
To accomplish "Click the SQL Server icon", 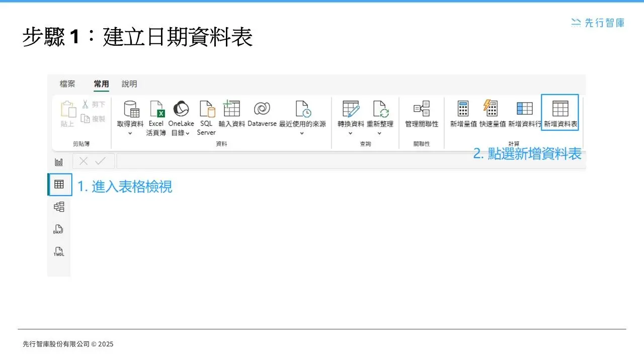I will (x=206, y=109).
